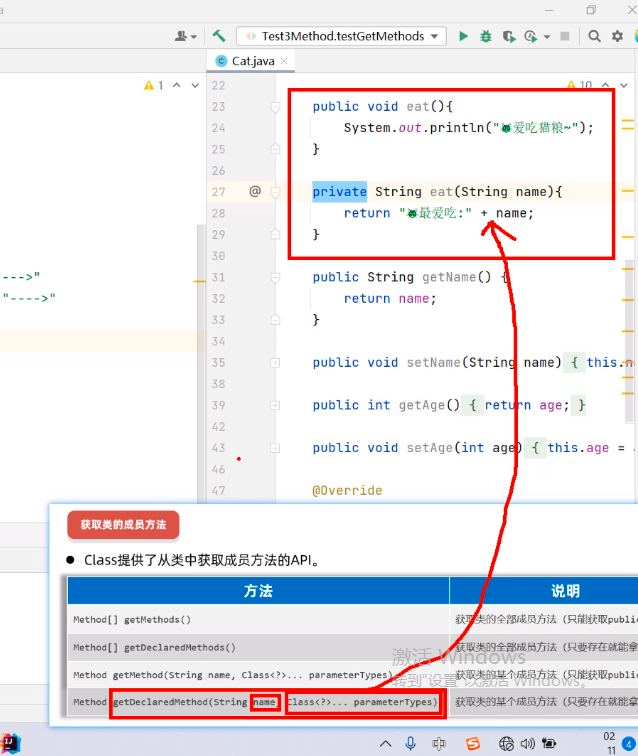Image resolution: width=638 pixels, height=756 pixels.
Task: Click the Cat.java editor vertical scrollbar
Action: [629, 342]
